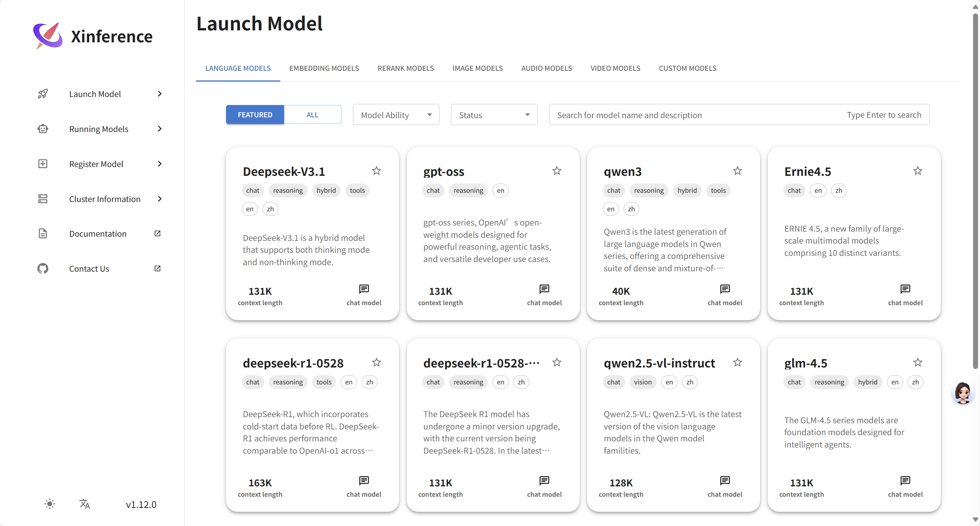The height and width of the screenshot is (526, 980).
Task: Expand Running Models chevron in sidebar
Action: pyautogui.click(x=160, y=129)
